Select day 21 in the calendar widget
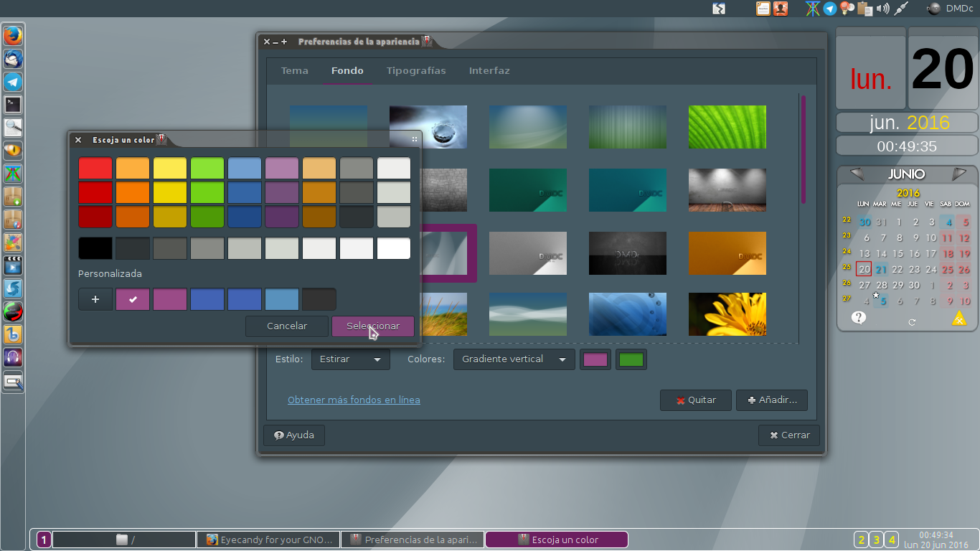The height and width of the screenshot is (551, 980). (x=881, y=270)
